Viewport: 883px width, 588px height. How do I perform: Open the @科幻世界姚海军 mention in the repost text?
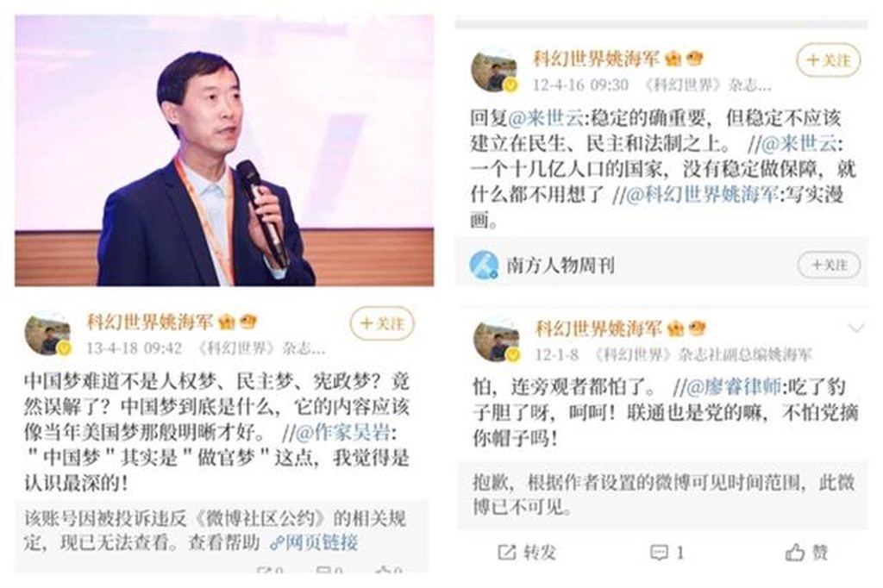[x=702, y=195]
